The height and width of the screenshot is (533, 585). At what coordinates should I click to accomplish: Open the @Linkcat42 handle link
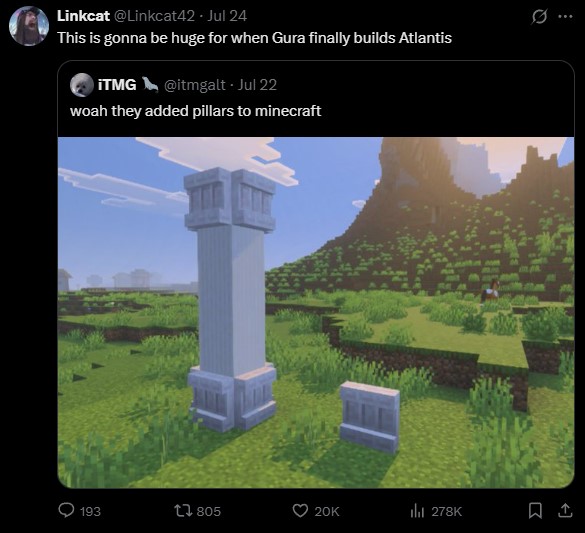(154, 16)
